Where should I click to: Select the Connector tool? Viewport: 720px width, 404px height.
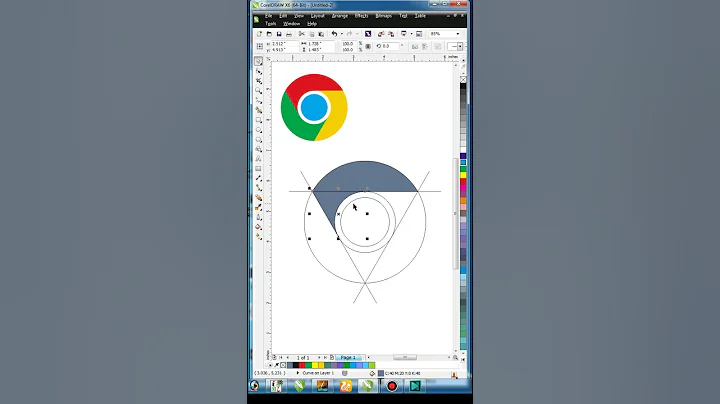[259, 188]
